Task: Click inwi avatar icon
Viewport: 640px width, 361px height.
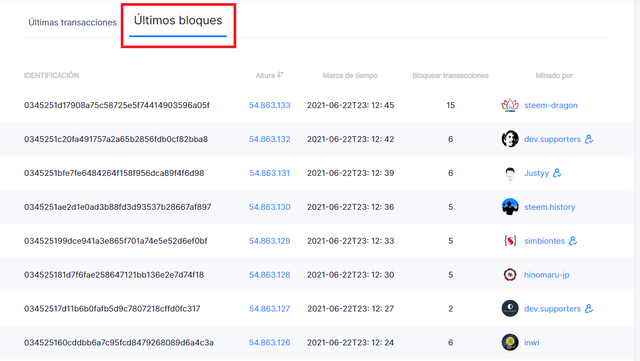Action: [x=510, y=342]
